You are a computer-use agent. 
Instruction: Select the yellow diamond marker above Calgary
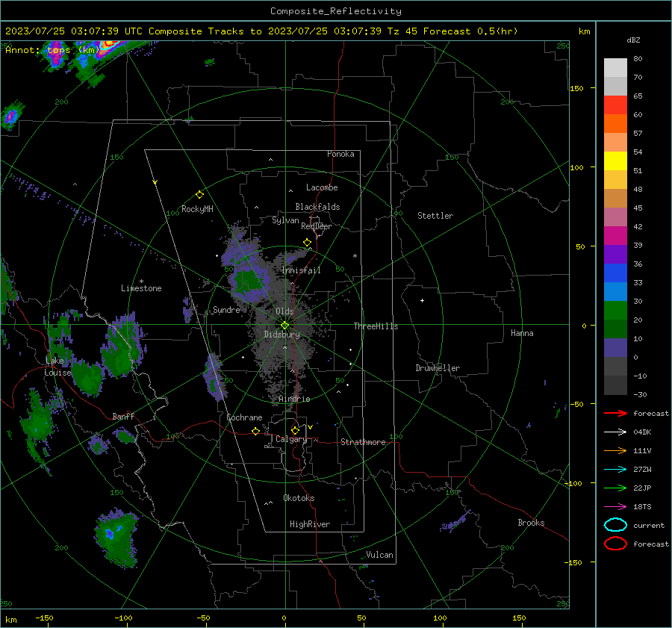pos(295,430)
